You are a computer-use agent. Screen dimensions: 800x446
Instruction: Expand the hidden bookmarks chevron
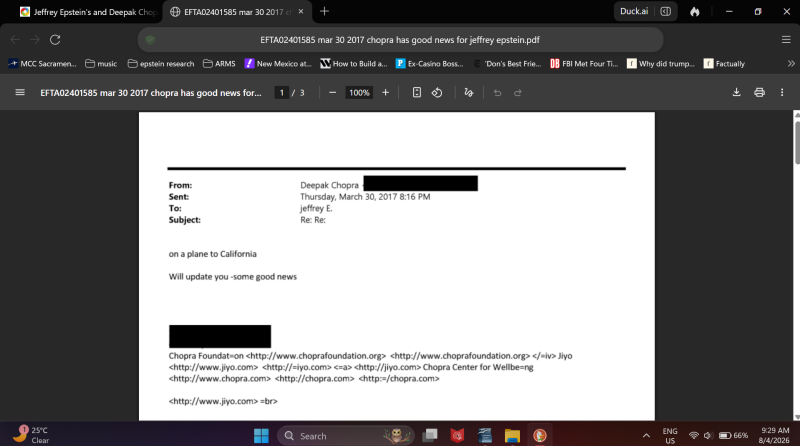click(x=791, y=64)
